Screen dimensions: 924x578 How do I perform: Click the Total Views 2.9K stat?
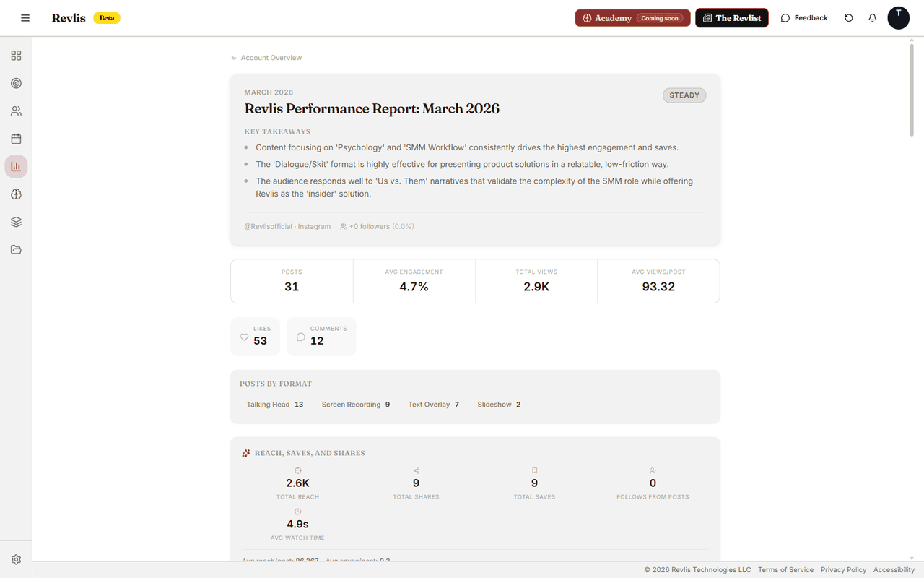[x=536, y=281]
